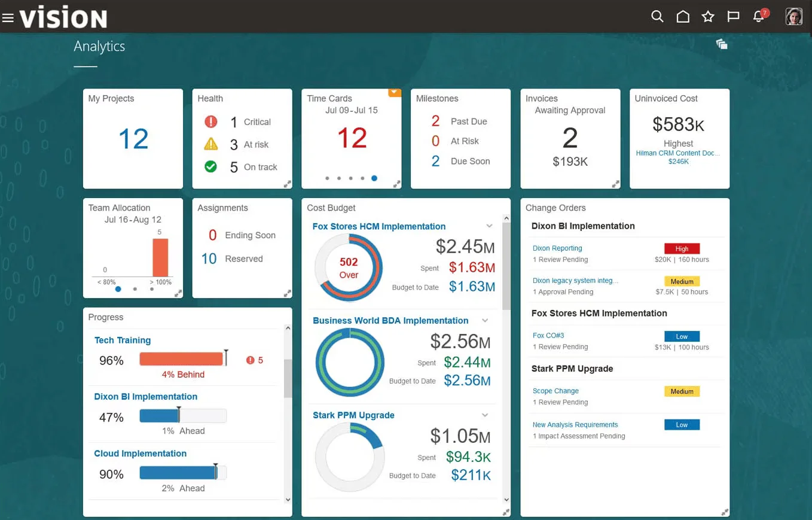Screen dimensions: 812x520
Task: Expand the Team Allocation card
Action: (x=178, y=293)
